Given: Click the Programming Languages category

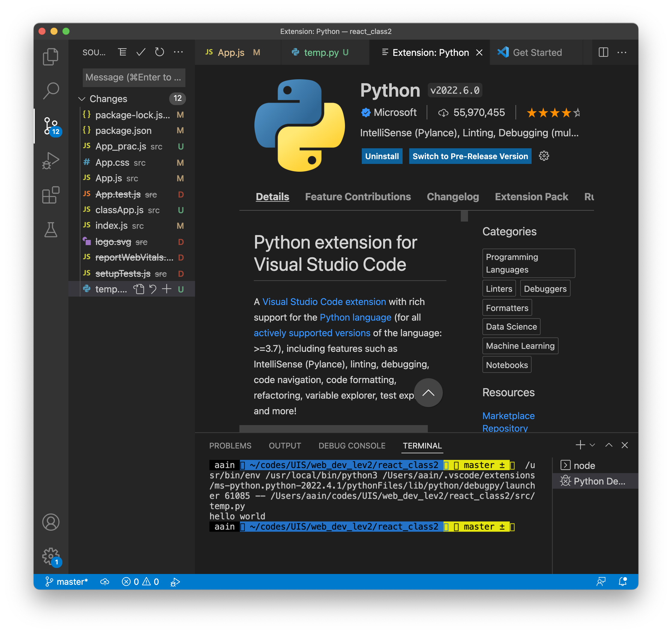Looking at the screenshot, I should 528,263.
